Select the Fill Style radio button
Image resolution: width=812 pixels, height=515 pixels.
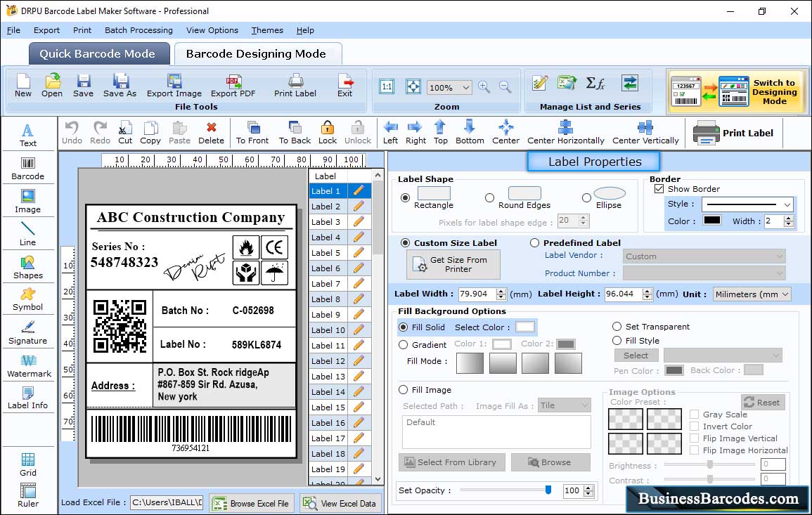coord(617,341)
